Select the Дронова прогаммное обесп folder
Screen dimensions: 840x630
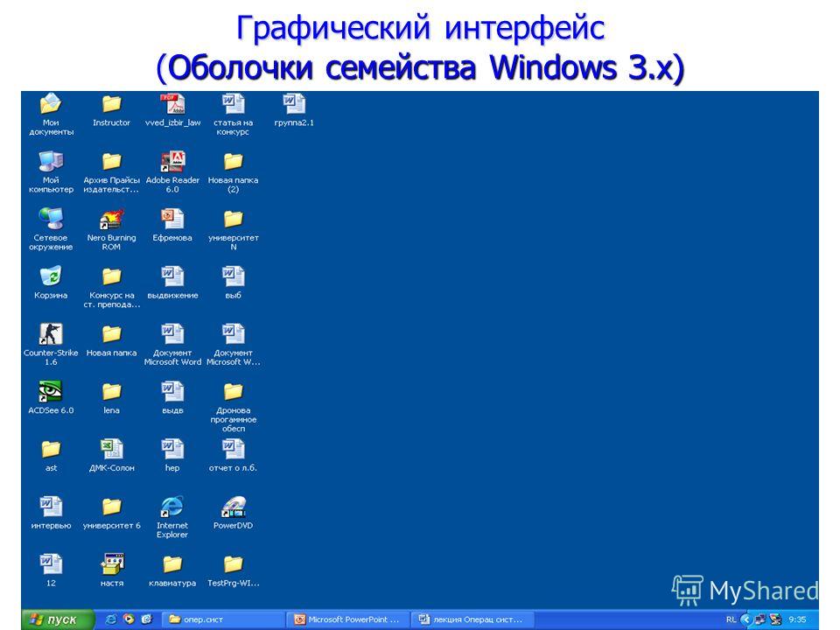pyautogui.click(x=233, y=392)
